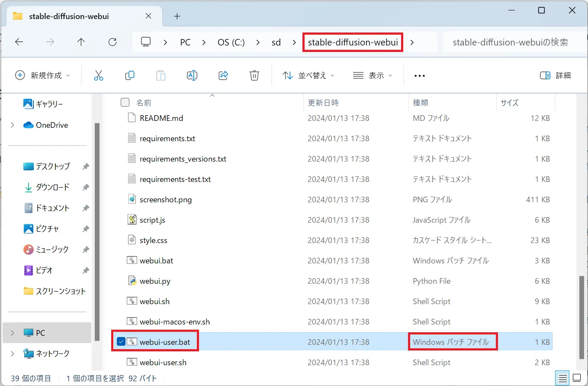Viewport: 588px width, 386px height.
Task: Open ビデオ in navigation pane
Action: 38,270
